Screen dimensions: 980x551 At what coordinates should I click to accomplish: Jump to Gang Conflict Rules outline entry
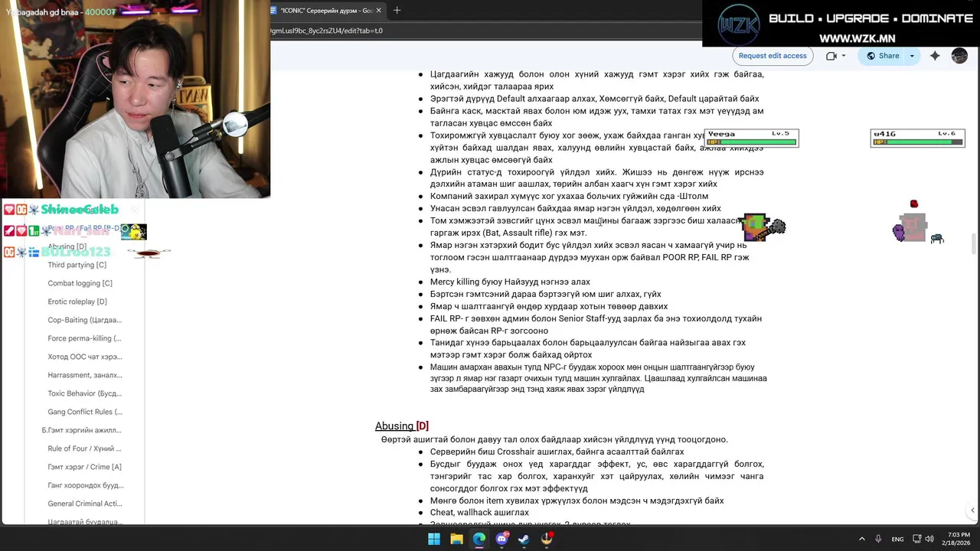tap(84, 412)
